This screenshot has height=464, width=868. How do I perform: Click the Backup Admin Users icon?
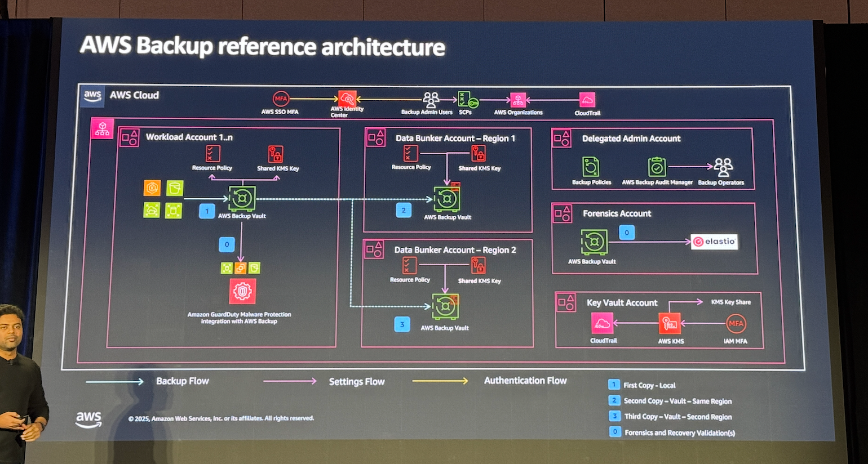tap(431, 100)
